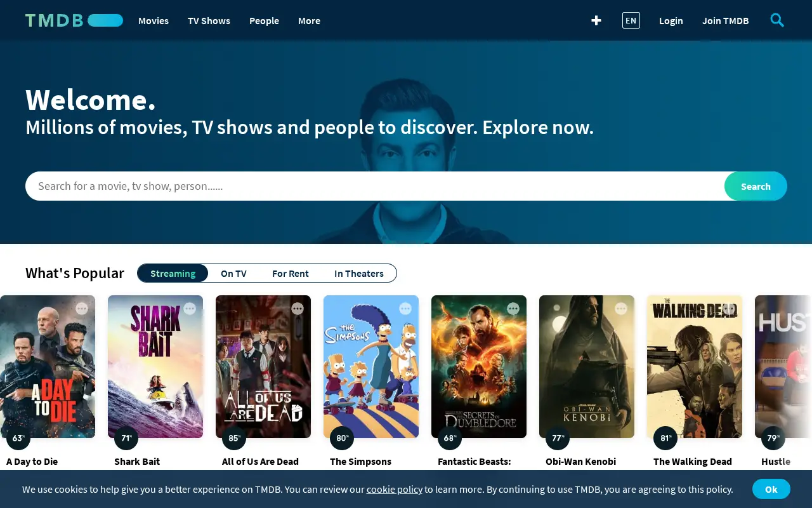Open the Shark Bait poster
Viewport: 812px width, 508px height.
[155, 366]
